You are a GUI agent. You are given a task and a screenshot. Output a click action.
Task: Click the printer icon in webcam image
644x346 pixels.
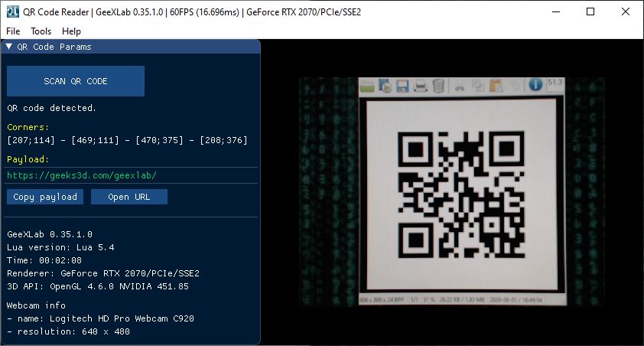(420, 86)
